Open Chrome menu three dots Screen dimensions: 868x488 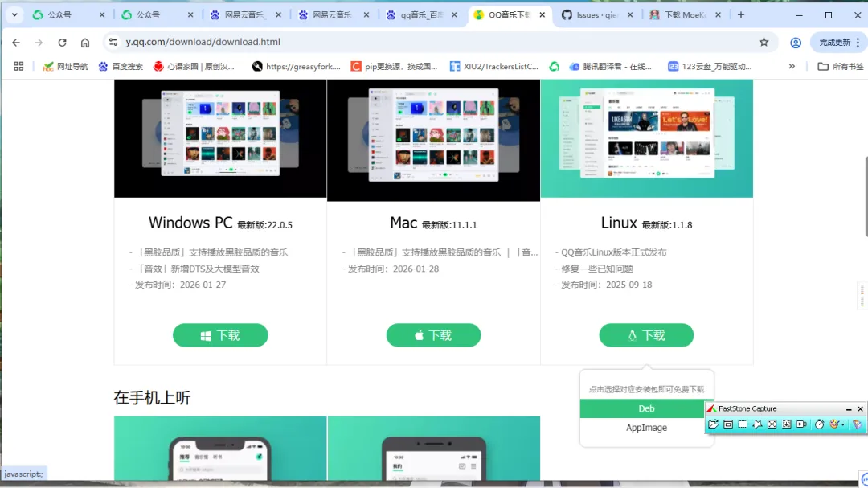pos(858,42)
